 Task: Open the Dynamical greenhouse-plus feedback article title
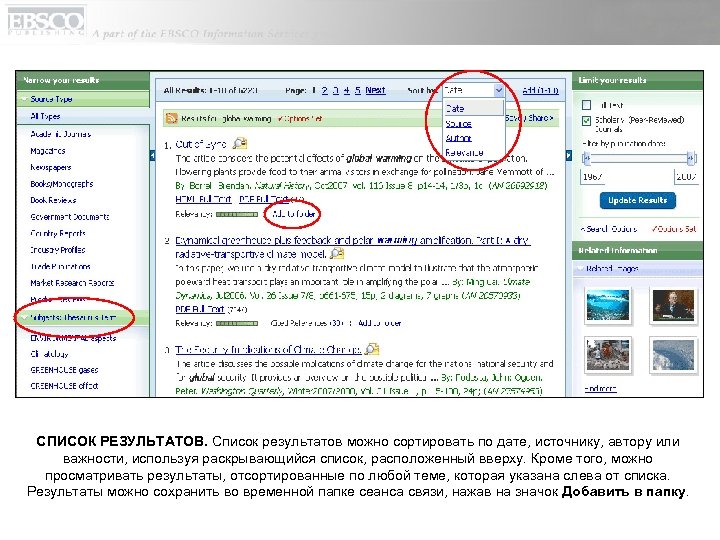click(353, 247)
